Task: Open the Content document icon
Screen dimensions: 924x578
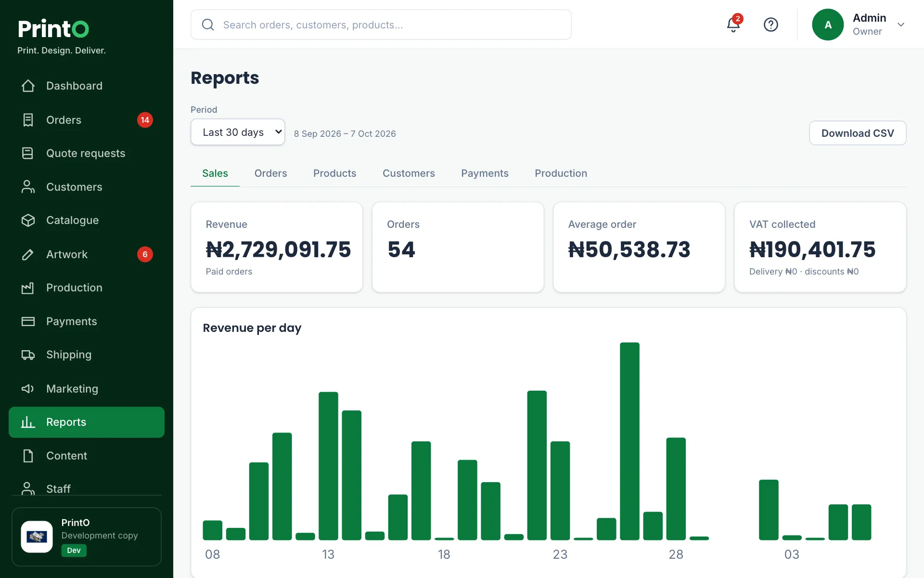Action: pyautogui.click(x=28, y=456)
